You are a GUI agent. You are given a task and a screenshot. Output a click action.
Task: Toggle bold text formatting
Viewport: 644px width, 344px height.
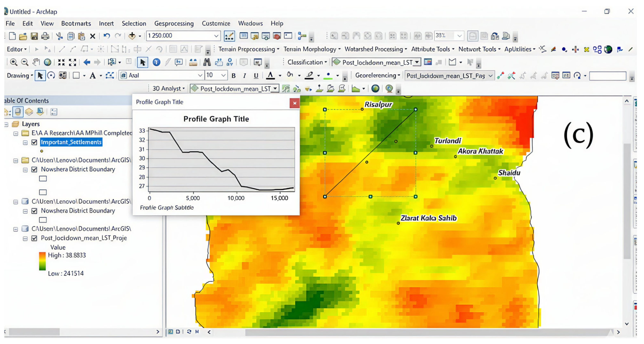point(234,75)
